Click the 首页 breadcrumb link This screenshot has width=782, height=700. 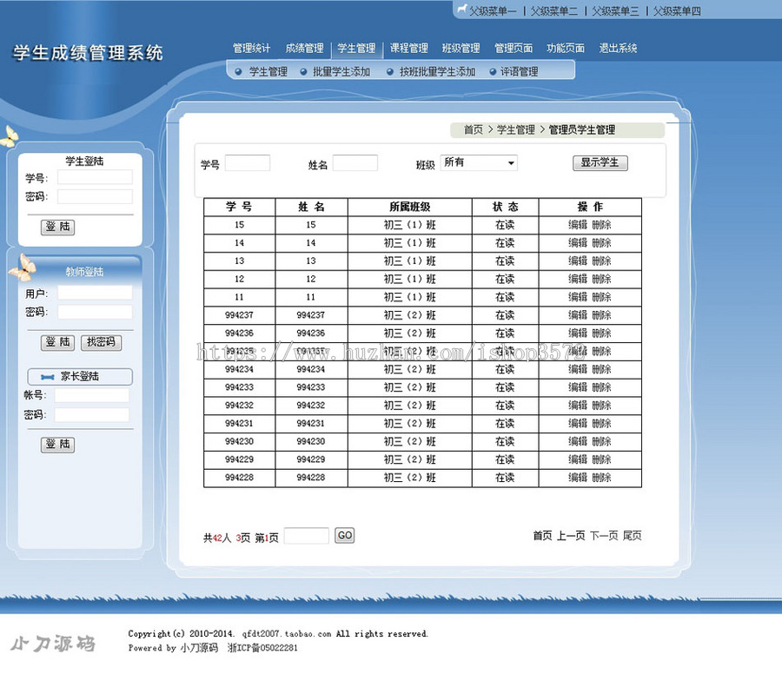[x=474, y=129]
